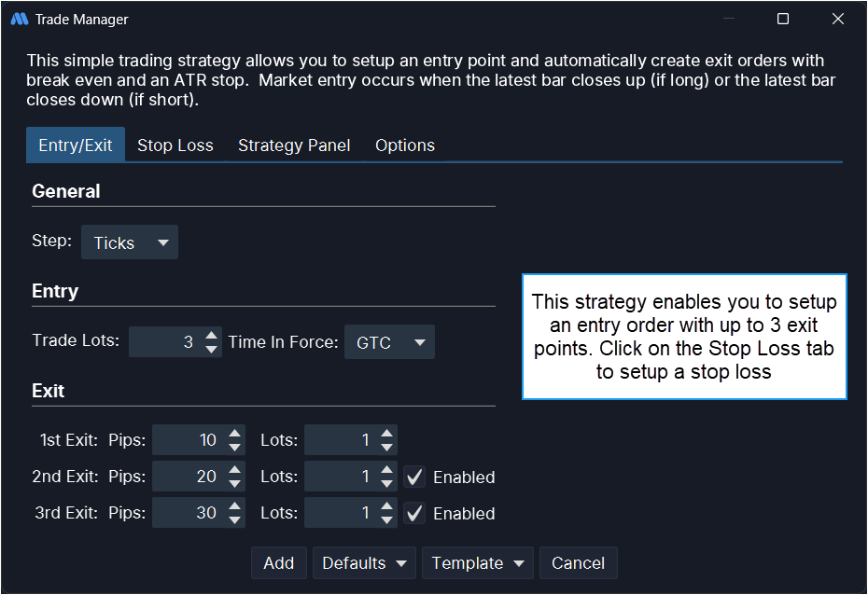Open the Strategy Panel tab

pyautogui.click(x=294, y=145)
